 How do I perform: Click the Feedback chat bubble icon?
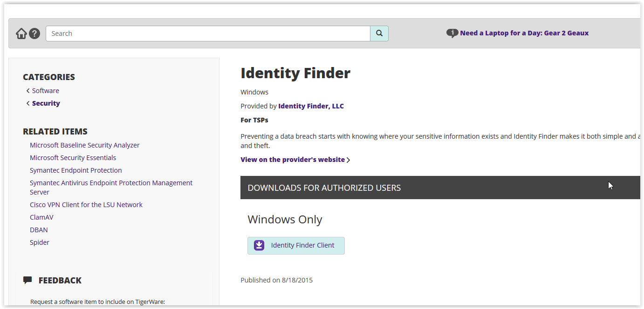[x=27, y=280]
